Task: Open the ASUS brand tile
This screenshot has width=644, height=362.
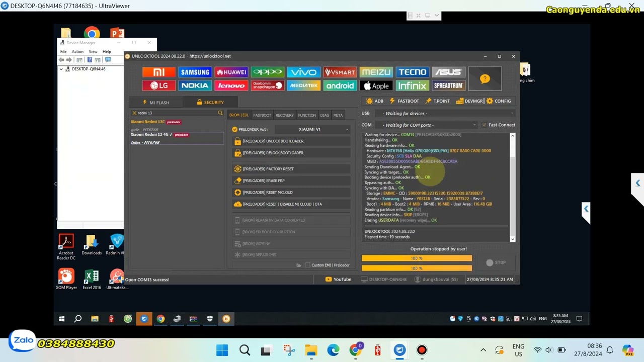Action: [x=448, y=72]
